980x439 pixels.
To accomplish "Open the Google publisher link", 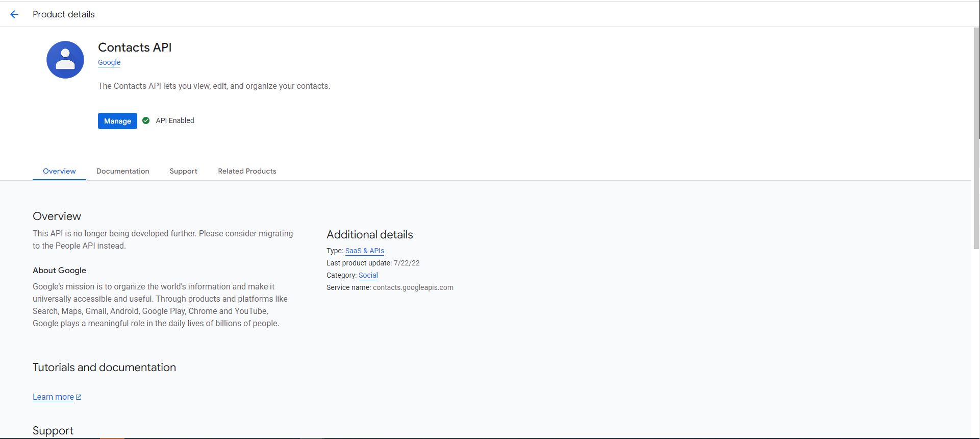I will pyautogui.click(x=109, y=62).
